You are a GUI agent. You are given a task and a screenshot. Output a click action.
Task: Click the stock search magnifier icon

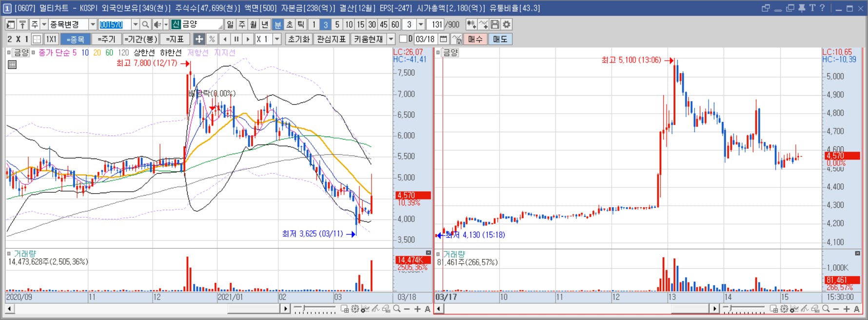tap(145, 24)
